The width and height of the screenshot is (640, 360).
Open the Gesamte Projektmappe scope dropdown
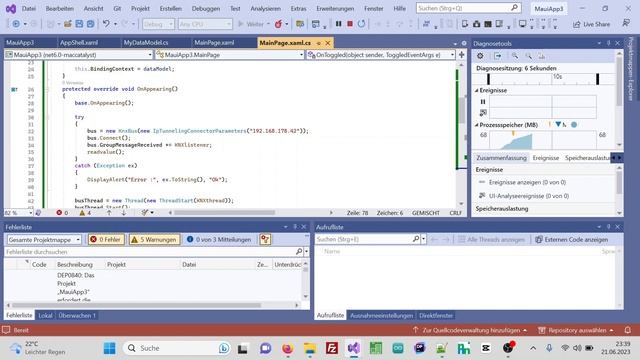[x=44, y=240]
